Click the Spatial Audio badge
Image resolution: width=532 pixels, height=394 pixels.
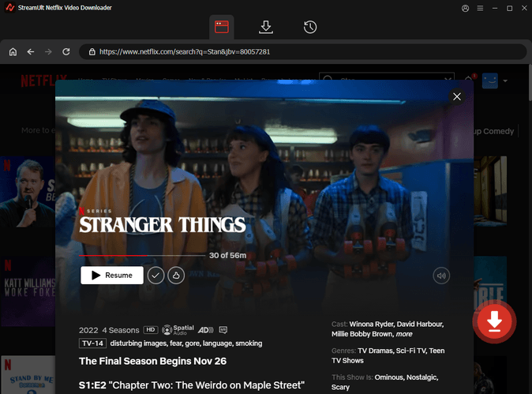178,329
